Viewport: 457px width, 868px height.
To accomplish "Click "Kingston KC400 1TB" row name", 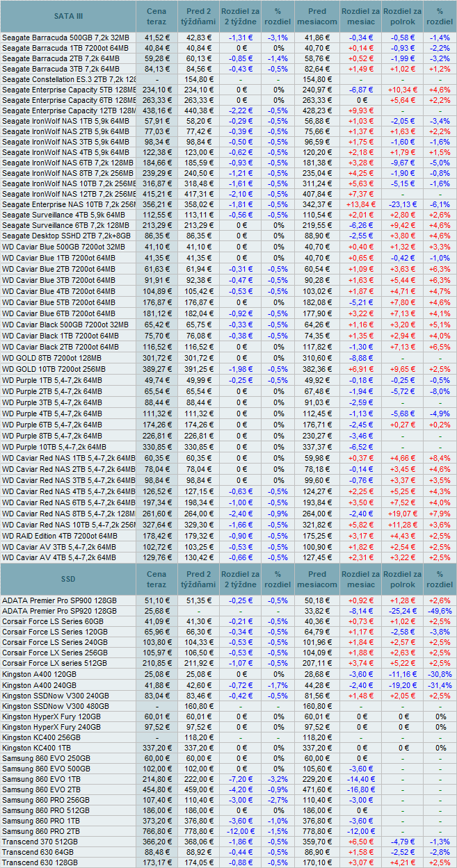I will pos(36,748).
